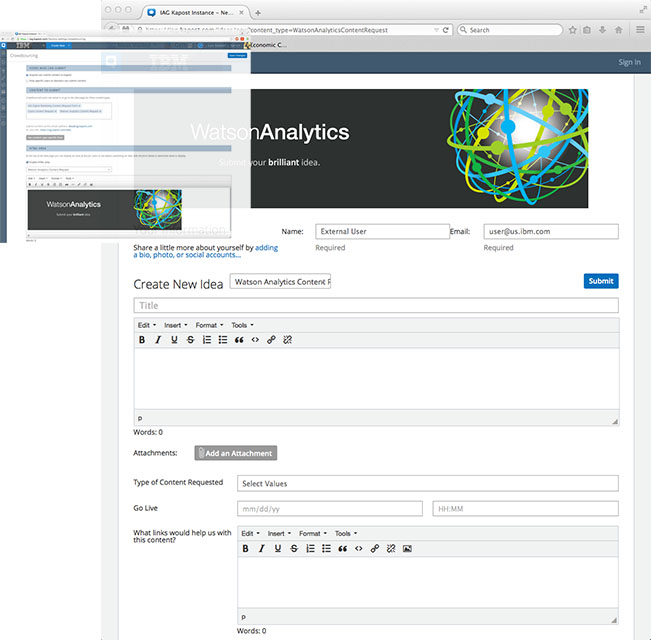651x640 pixels.
Task: Insert numbered list in the links editor
Action: tap(310, 549)
